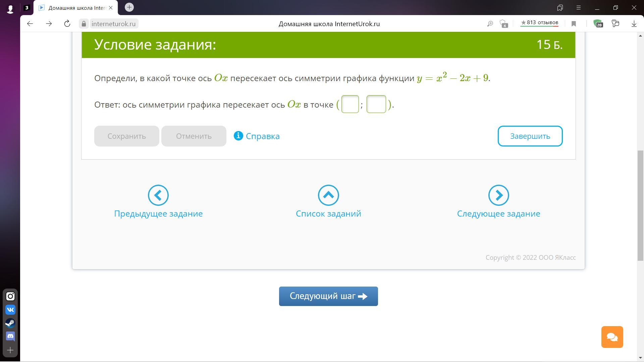Click the orange chat support icon

coord(612,337)
